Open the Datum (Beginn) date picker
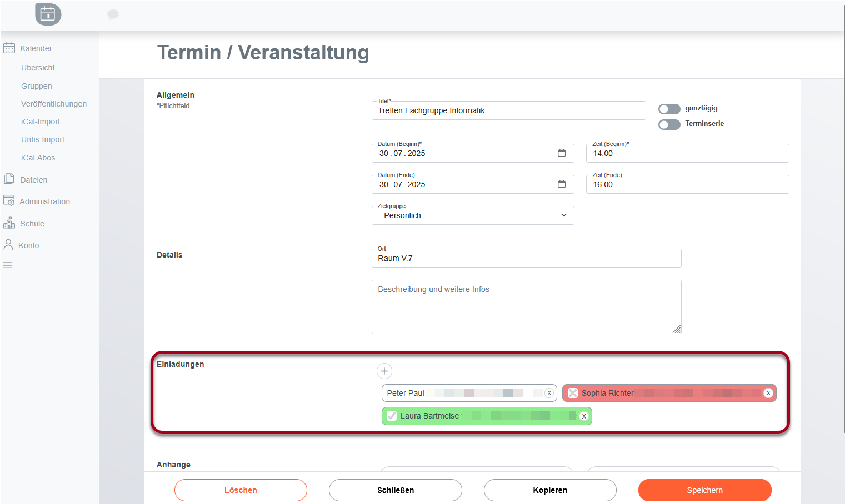 pyautogui.click(x=562, y=153)
